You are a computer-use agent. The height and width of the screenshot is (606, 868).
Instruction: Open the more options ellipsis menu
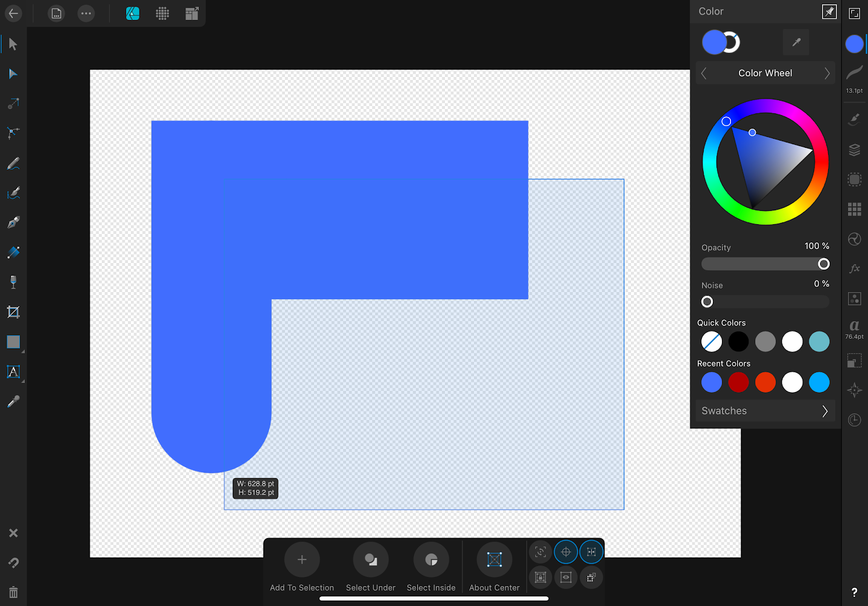85,13
